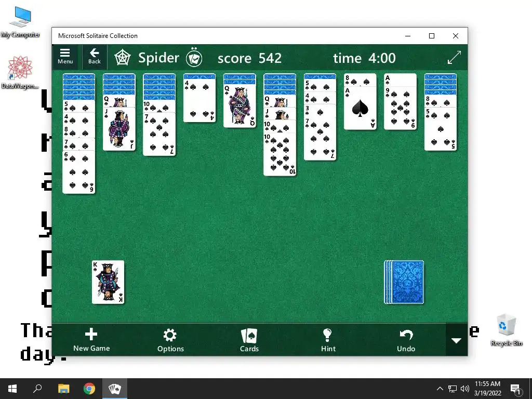Undo the last move
This screenshot has height=399, width=532.
[406, 340]
